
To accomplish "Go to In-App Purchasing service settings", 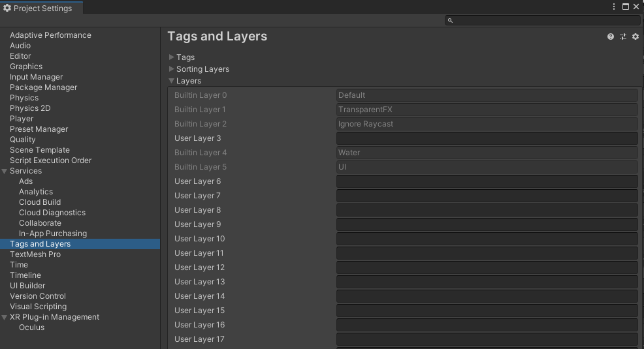I will [x=52, y=234].
